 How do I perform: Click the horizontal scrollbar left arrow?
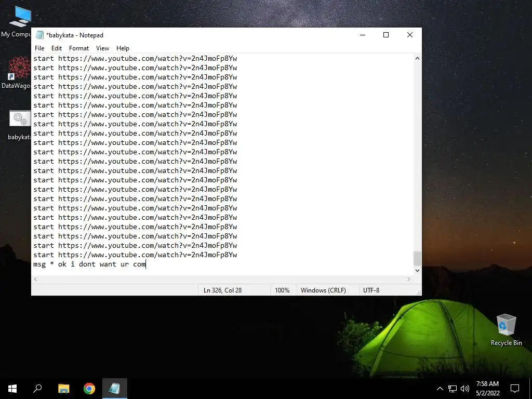35,279
